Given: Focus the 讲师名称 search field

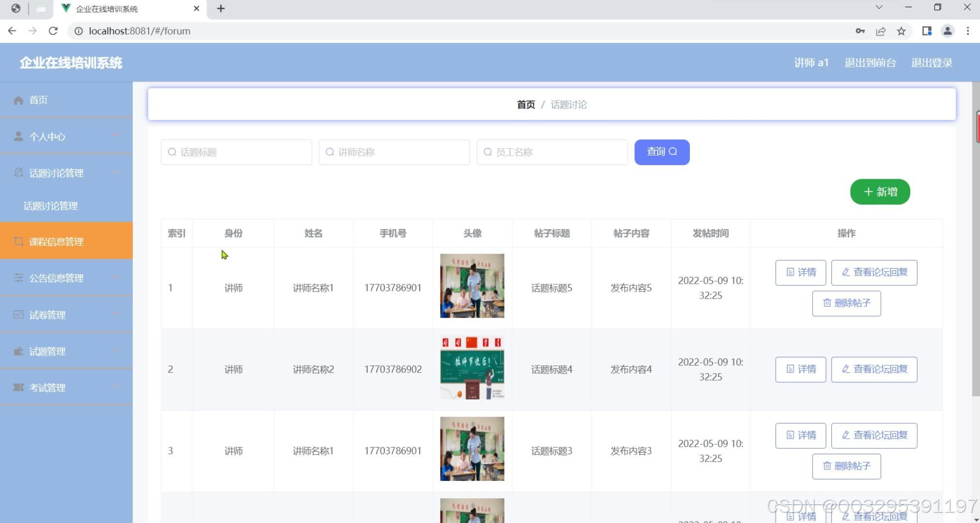Looking at the screenshot, I should (394, 152).
